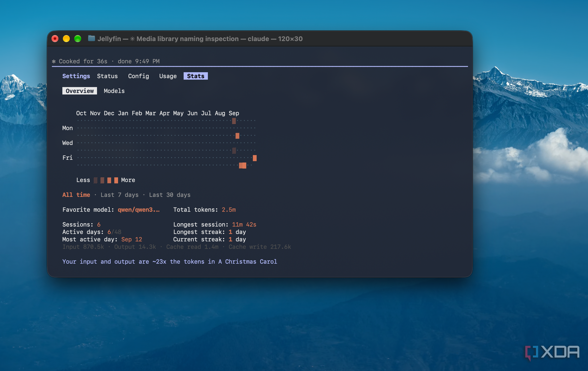This screenshot has width=588, height=371.
Task: Switch to the Status tab
Action: pos(107,76)
